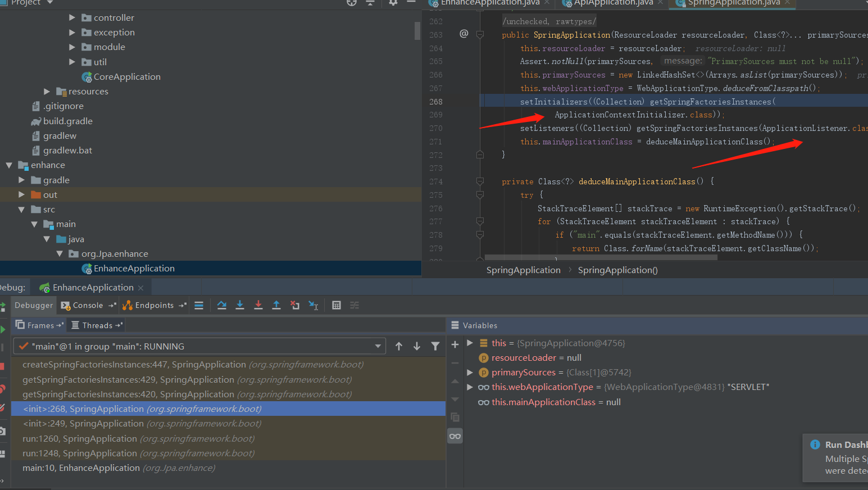Click the Step Into icon

(x=240, y=305)
